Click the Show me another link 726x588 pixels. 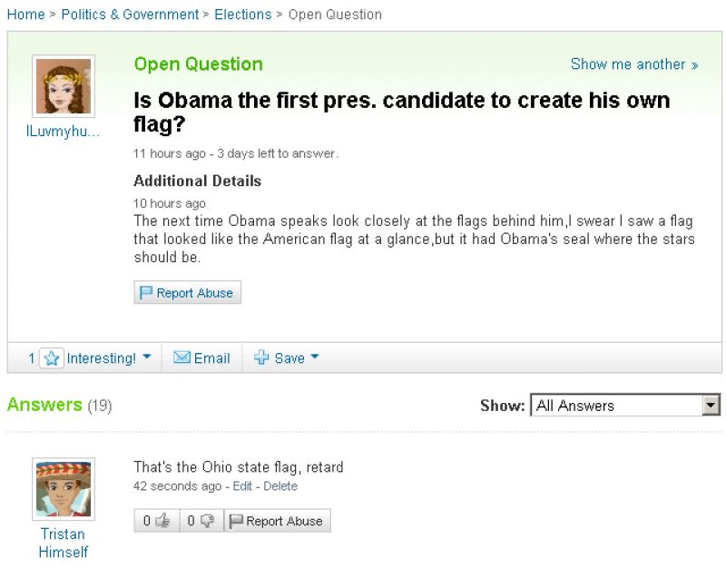(634, 64)
